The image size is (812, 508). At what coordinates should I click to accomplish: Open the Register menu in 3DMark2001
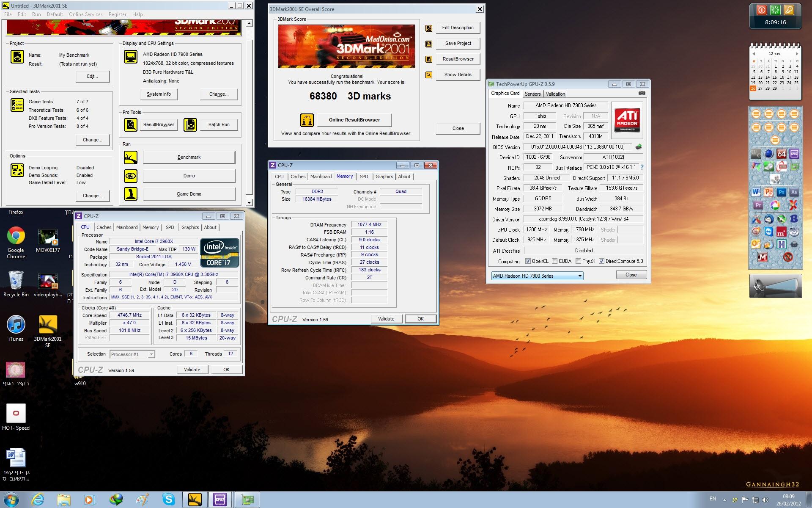(118, 14)
